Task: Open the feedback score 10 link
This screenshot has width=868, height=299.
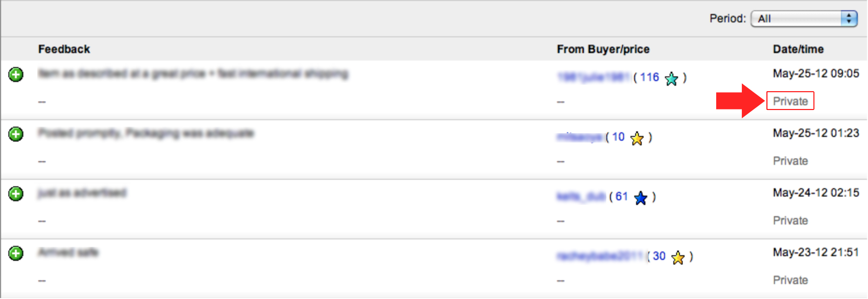Action: pos(618,137)
